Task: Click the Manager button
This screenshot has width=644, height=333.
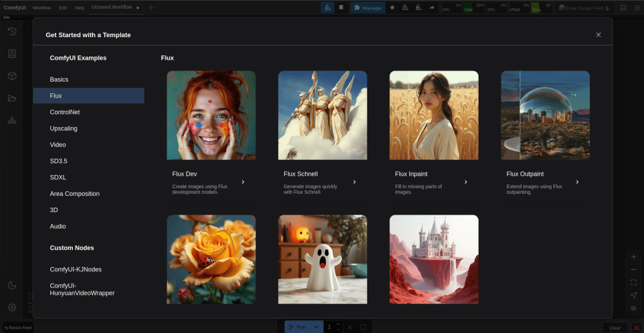Action: point(368,8)
